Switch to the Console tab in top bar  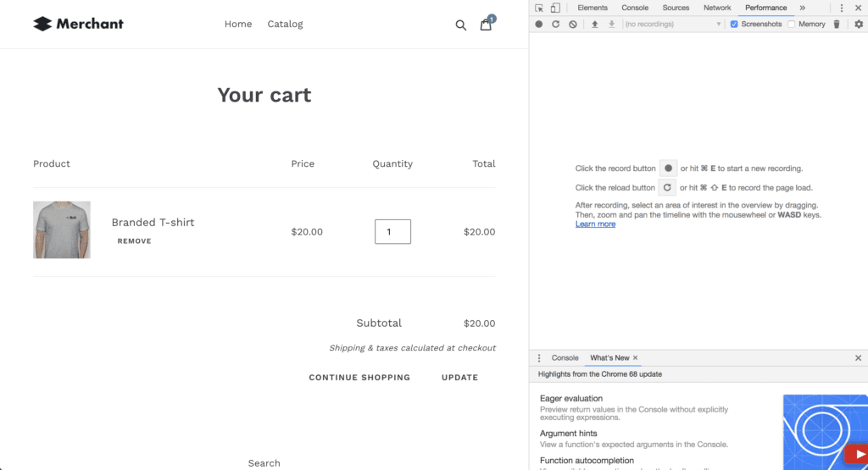pyautogui.click(x=635, y=8)
